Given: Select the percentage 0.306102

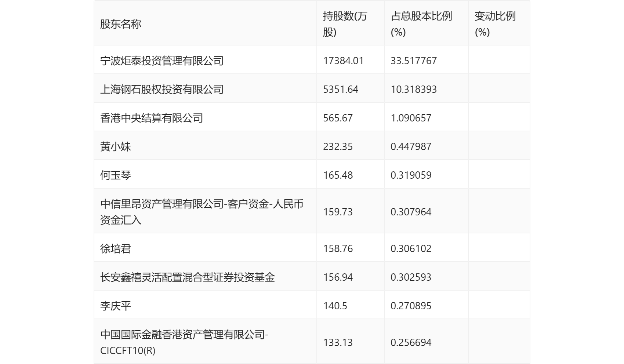Looking at the screenshot, I should click(x=411, y=248).
